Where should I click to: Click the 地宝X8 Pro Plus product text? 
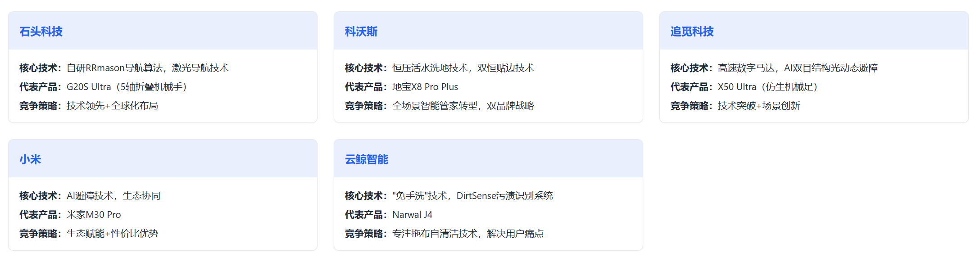(425, 87)
